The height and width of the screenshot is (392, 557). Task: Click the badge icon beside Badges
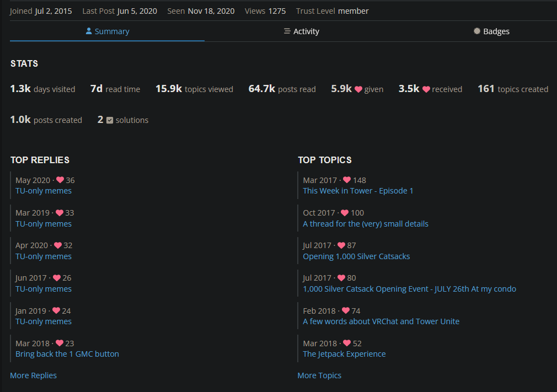point(477,31)
